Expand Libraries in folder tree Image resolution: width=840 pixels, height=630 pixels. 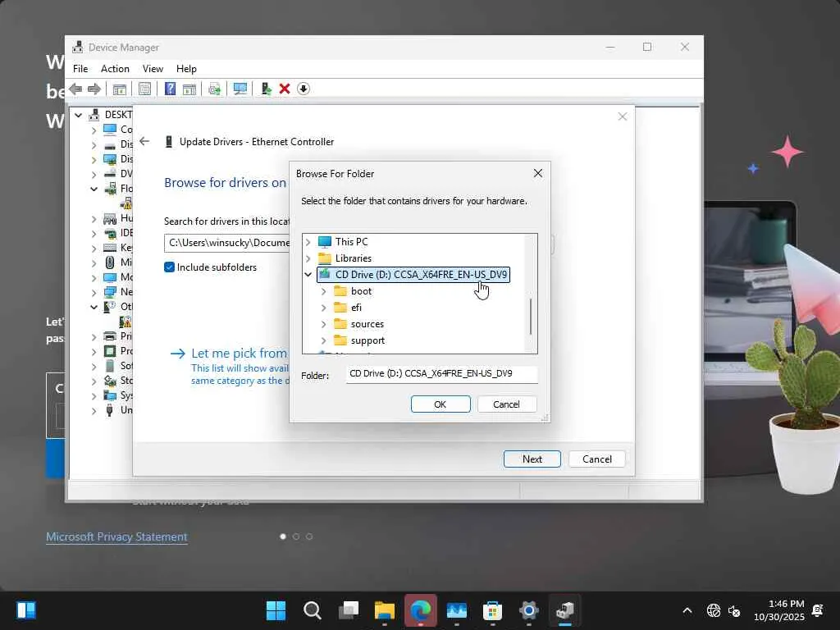[x=308, y=258]
